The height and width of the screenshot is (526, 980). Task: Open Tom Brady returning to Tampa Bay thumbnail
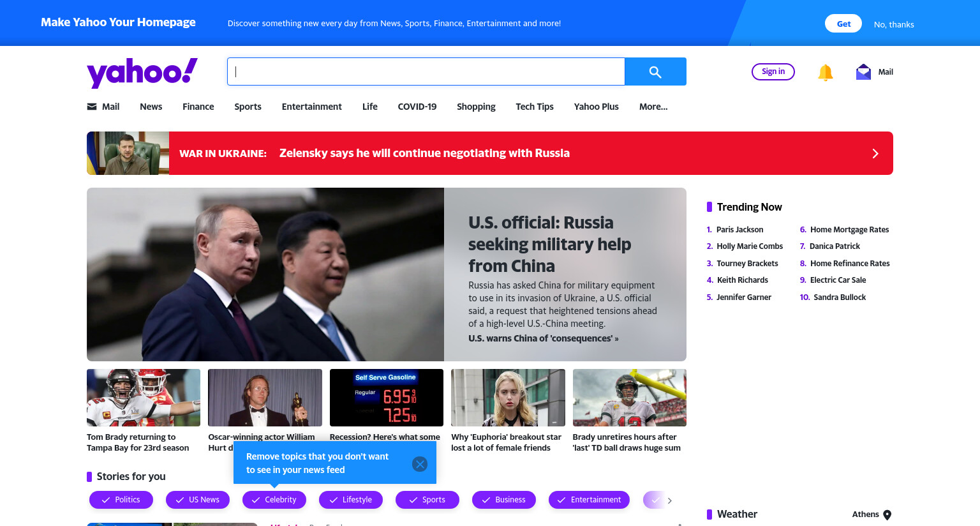pos(144,398)
